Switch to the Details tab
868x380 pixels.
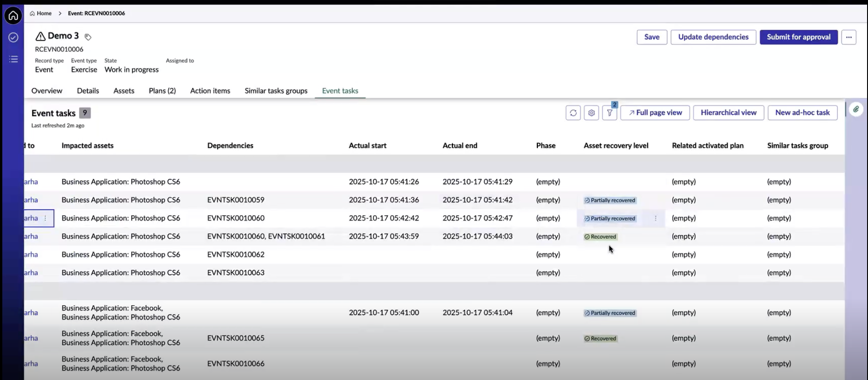point(88,91)
